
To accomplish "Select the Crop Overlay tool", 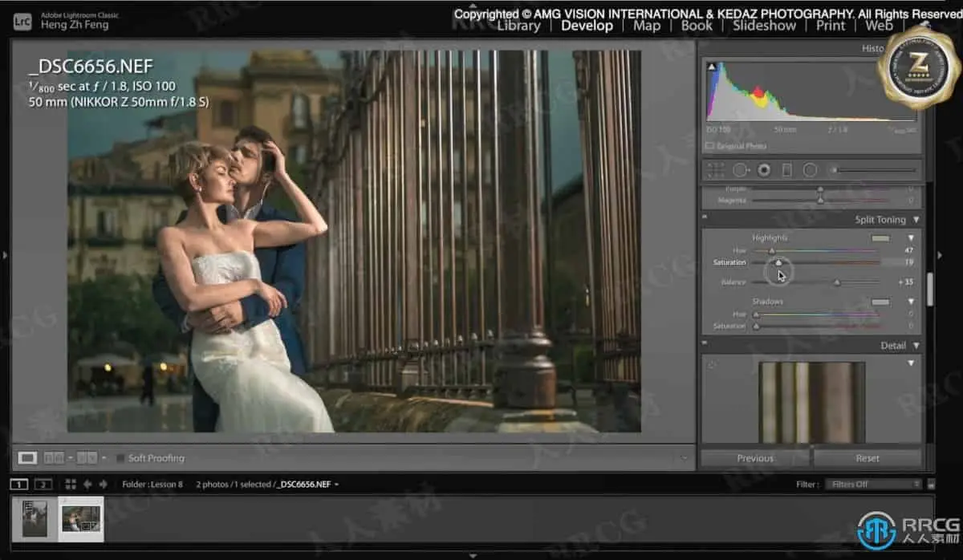I will pyautogui.click(x=716, y=170).
